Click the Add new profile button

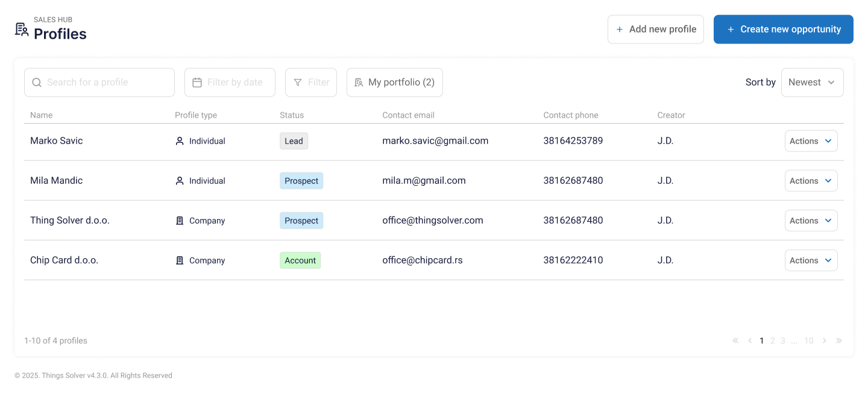[x=656, y=30]
